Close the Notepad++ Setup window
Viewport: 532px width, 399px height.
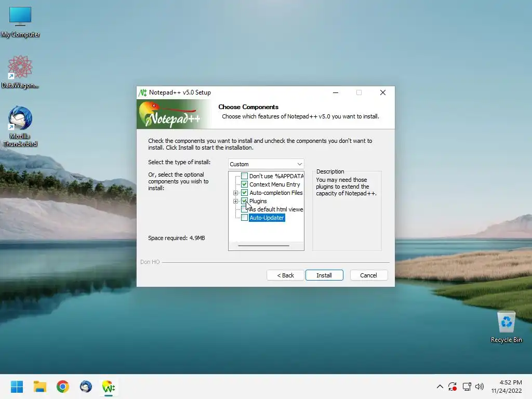tap(383, 92)
